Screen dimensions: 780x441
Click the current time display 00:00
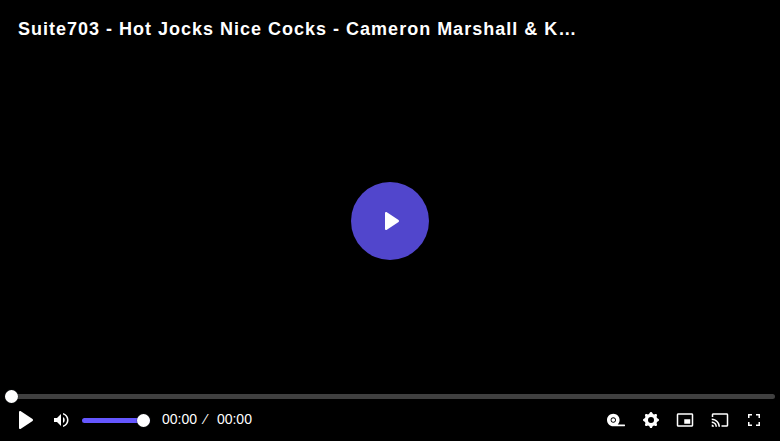click(x=180, y=420)
